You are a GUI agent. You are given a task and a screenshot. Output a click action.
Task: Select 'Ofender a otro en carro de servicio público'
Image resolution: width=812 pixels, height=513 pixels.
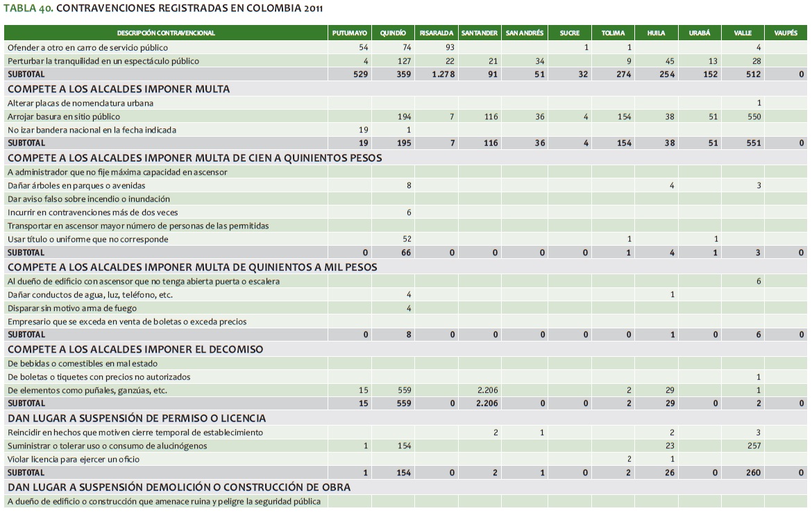click(x=87, y=47)
